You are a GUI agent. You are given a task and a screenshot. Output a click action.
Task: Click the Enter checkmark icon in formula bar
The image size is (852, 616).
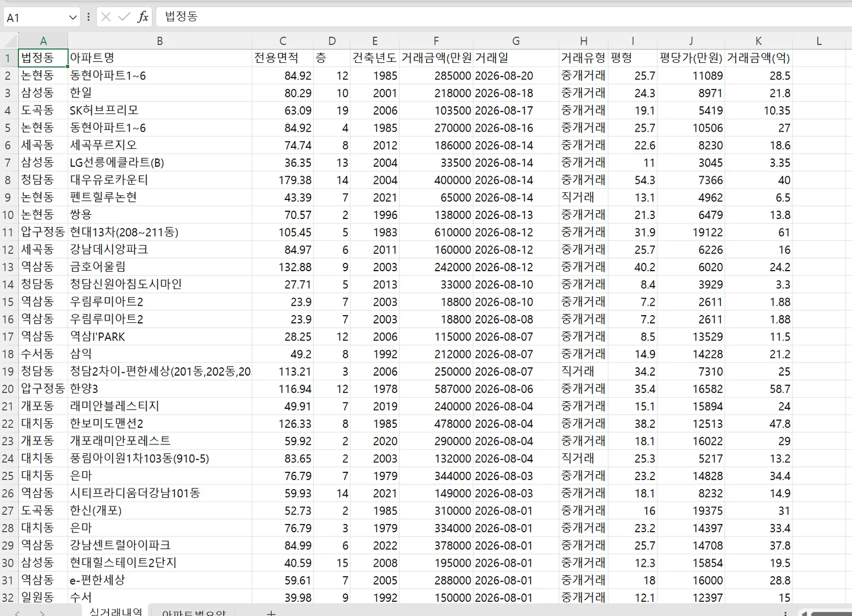click(124, 17)
